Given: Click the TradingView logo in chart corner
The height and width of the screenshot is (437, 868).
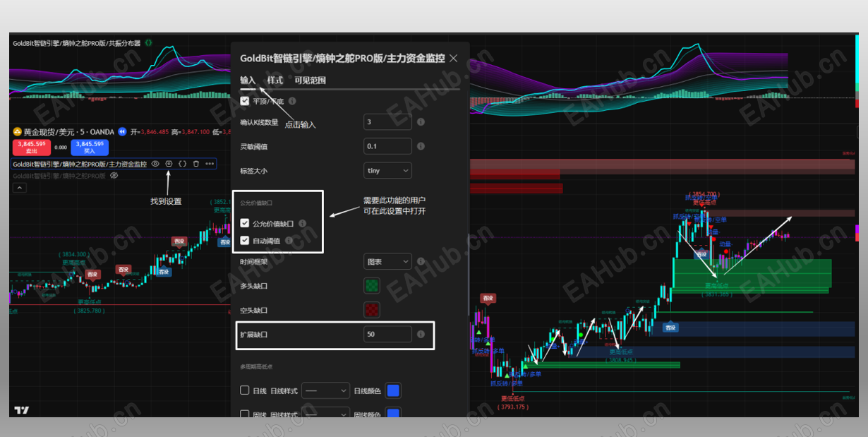Looking at the screenshot, I should [x=22, y=409].
